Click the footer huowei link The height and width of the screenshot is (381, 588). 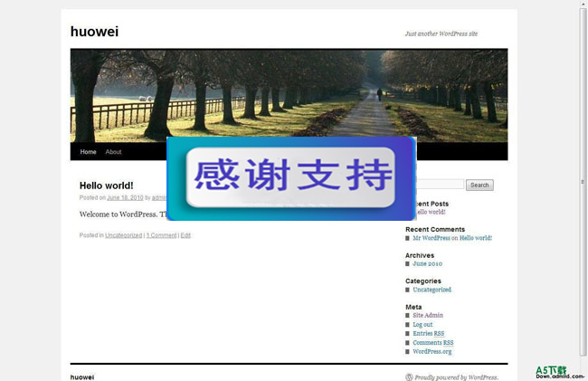pos(82,376)
